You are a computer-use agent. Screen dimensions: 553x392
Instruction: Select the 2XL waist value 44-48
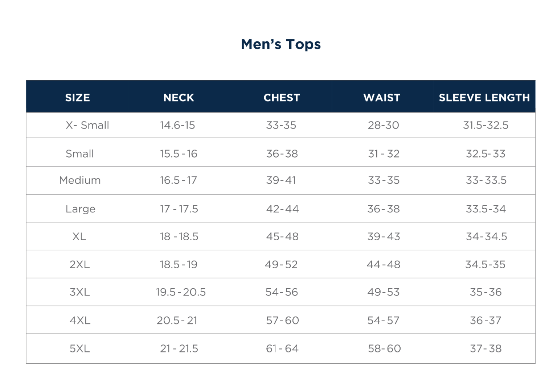pos(384,265)
